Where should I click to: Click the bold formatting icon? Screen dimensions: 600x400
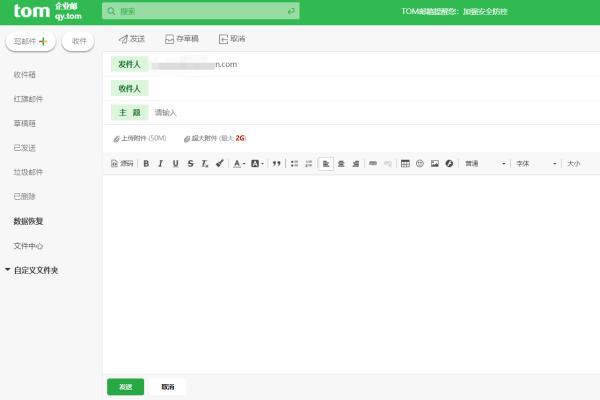(146, 164)
